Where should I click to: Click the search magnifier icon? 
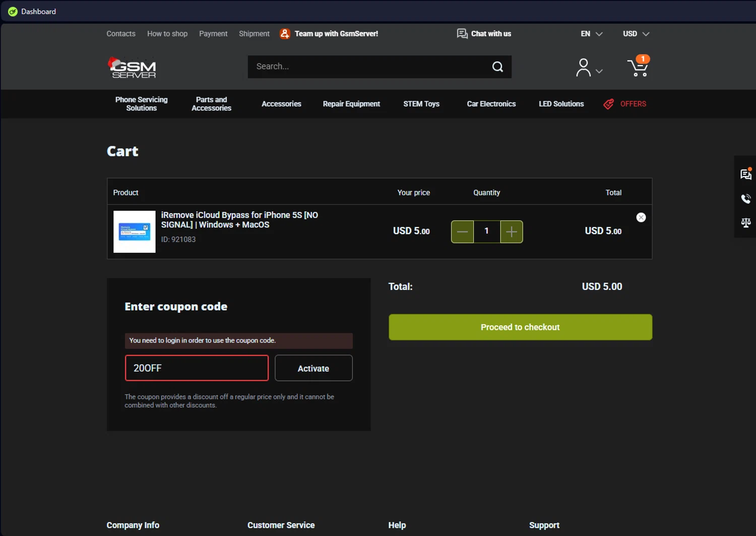497,67
